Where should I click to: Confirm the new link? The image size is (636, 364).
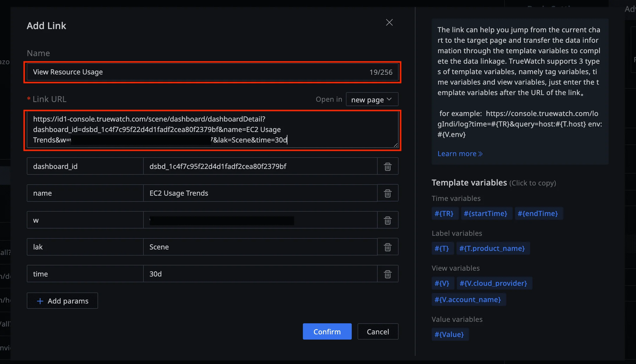327,331
